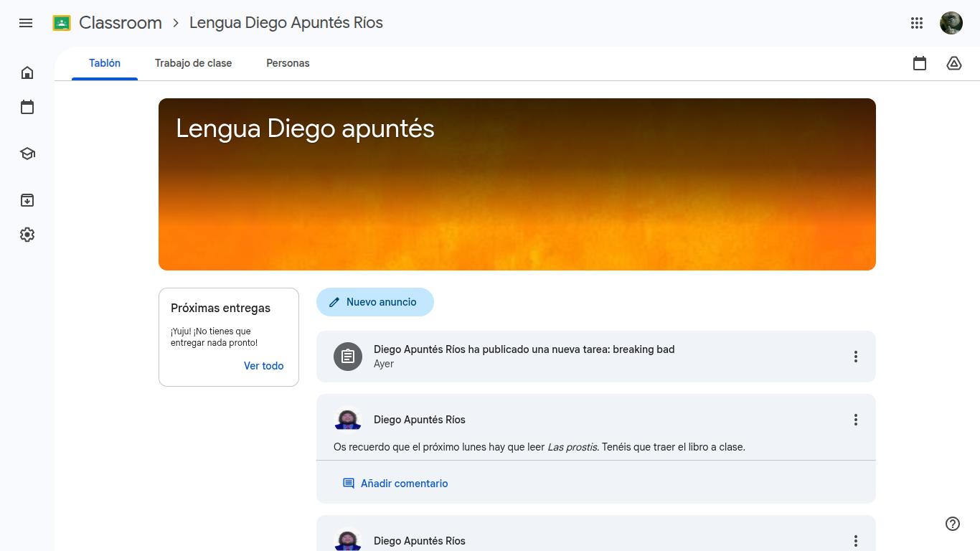Click the ¡Yuju! no pending work message
The width and height of the screenshot is (980, 551).
click(215, 337)
